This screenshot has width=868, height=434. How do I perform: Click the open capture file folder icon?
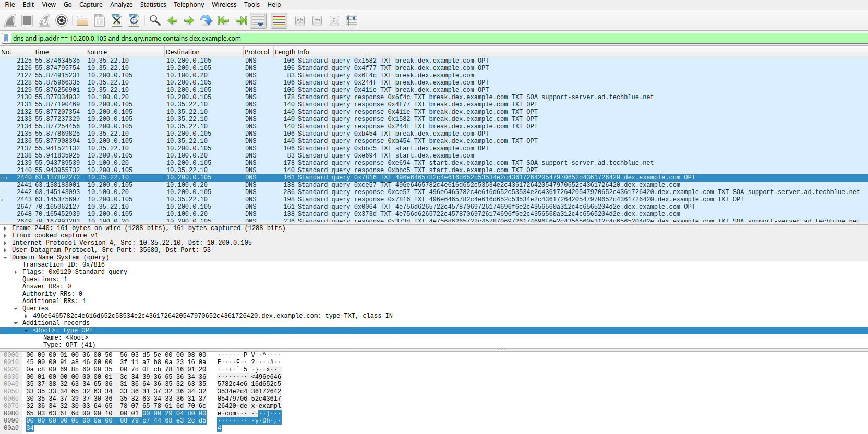coord(82,20)
